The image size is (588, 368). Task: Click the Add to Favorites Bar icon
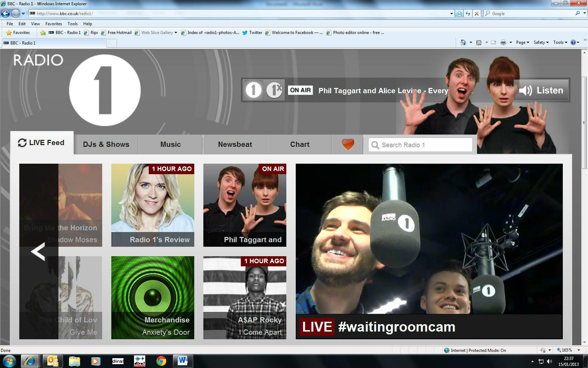tap(43, 33)
